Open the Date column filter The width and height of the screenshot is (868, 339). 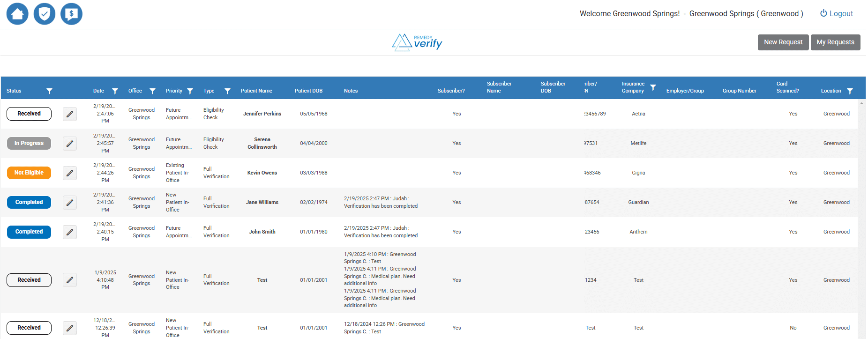click(x=115, y=91)
